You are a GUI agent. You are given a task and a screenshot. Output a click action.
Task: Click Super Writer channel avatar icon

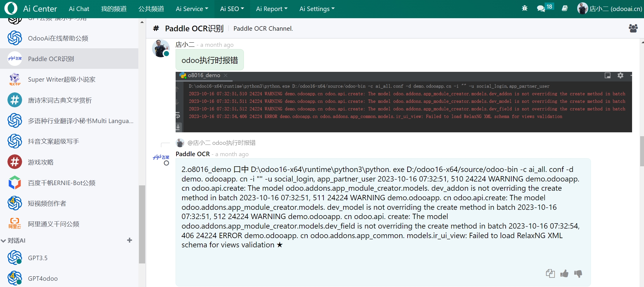15,79
